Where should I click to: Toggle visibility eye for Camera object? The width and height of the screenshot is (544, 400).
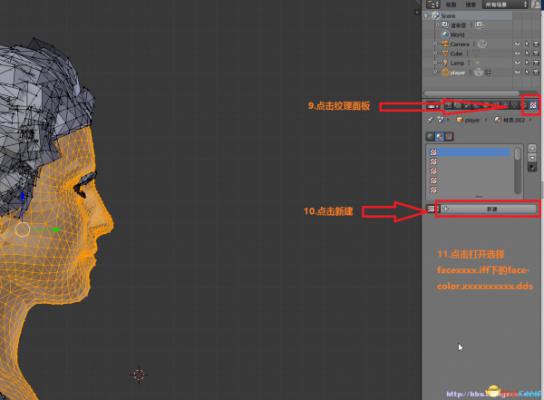pyautogui.click(x=517, y=44)
